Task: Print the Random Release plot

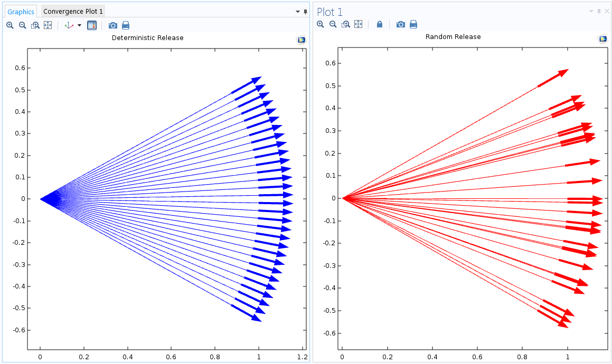Action: 413,24
